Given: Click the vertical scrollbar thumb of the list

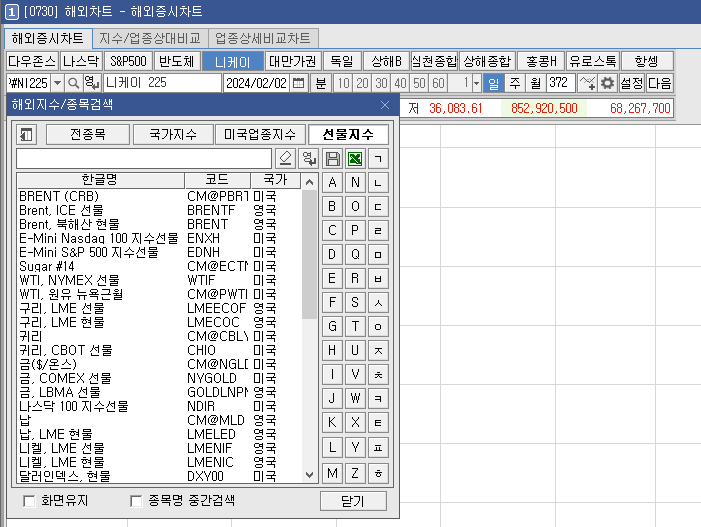Looking at the screenshot, I should click(x=309, y=254).
